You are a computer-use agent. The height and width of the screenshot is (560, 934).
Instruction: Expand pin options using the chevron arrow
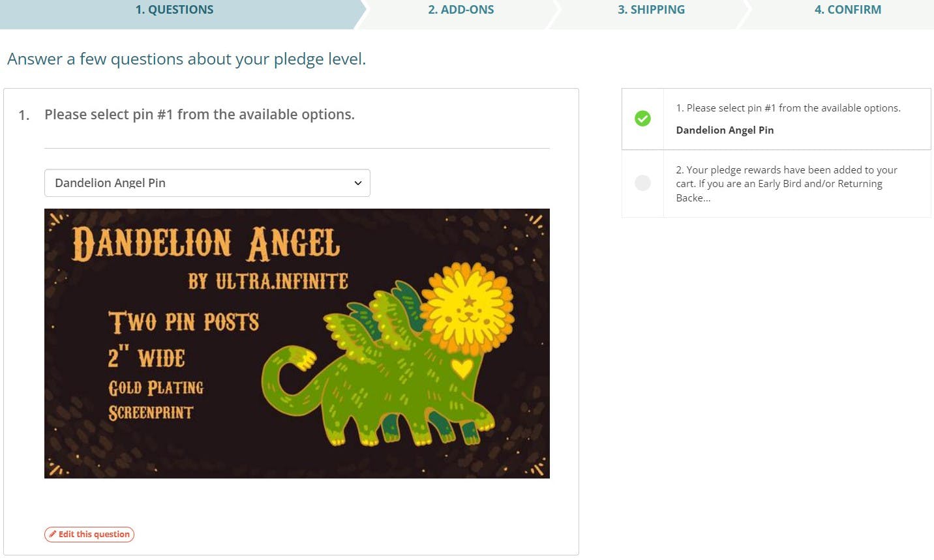click(357, 183)
